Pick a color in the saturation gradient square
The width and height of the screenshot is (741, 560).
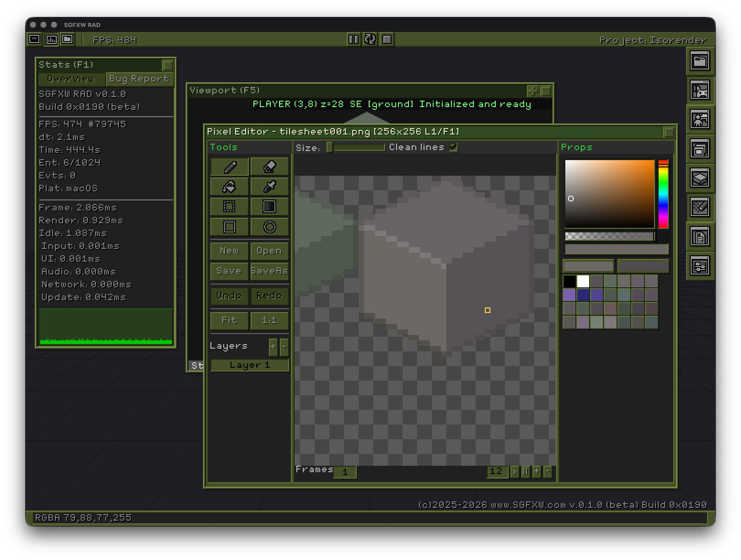[610, 194]
